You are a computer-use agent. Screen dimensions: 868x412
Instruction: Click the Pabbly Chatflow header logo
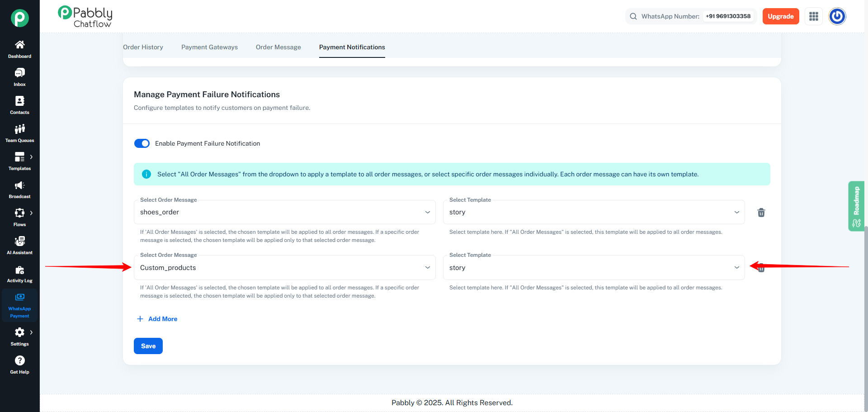(x=85, y=17)
